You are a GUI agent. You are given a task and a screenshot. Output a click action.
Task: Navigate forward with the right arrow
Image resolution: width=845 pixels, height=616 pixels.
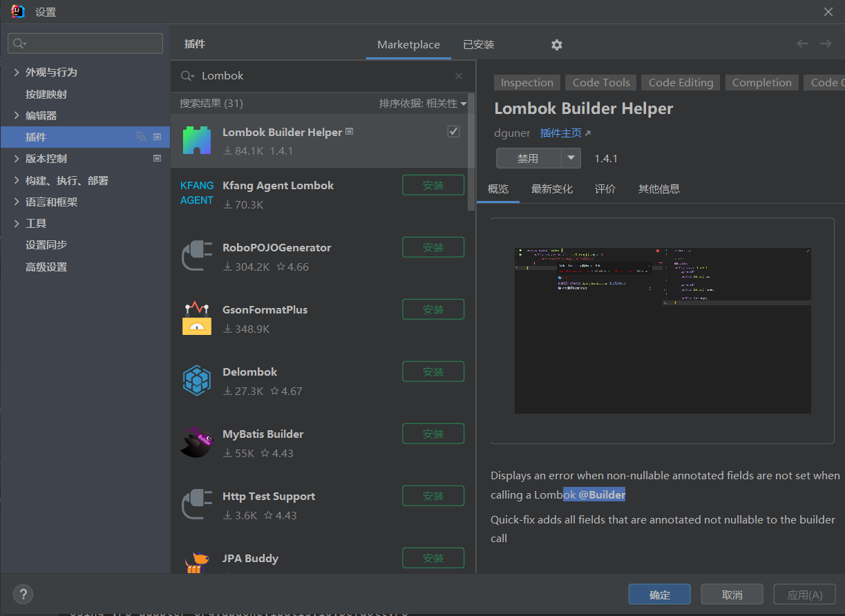(826, 44)
